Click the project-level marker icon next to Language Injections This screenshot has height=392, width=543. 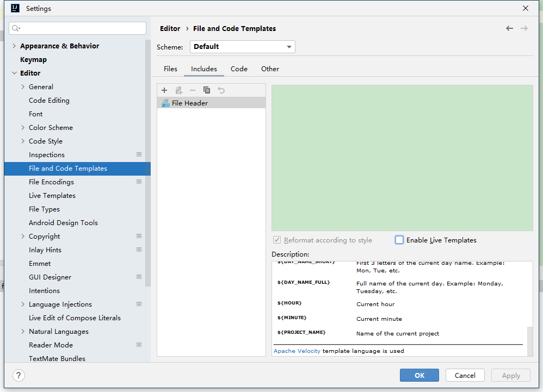coord(139,304)
